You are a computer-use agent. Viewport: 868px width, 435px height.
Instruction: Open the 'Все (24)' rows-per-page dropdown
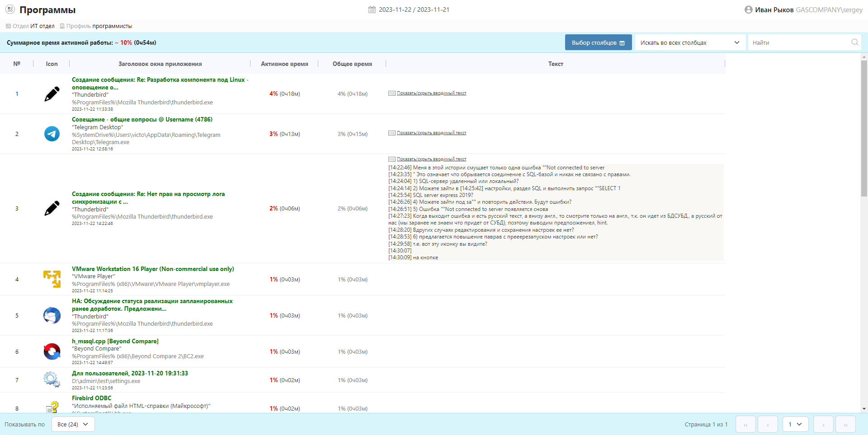(73, 424)
